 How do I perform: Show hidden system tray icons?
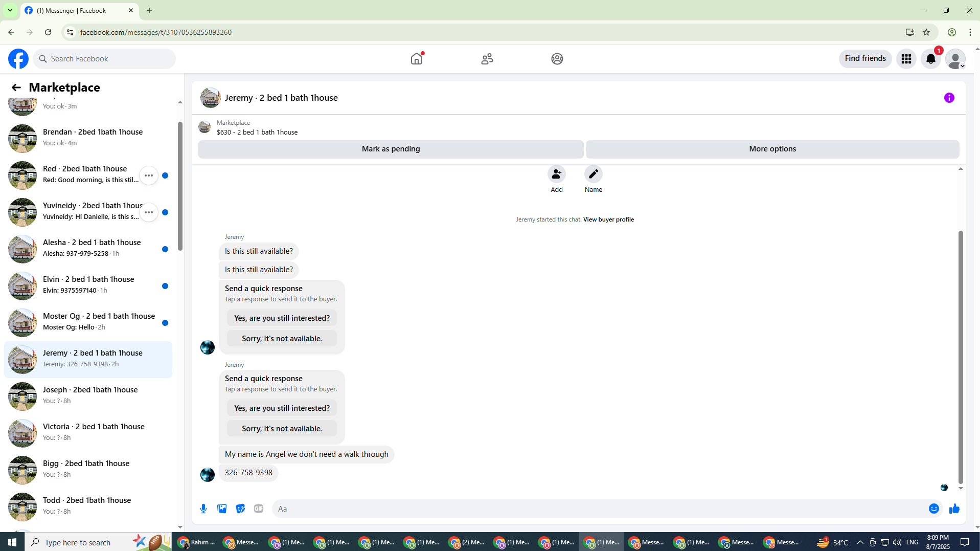[860, 542]
